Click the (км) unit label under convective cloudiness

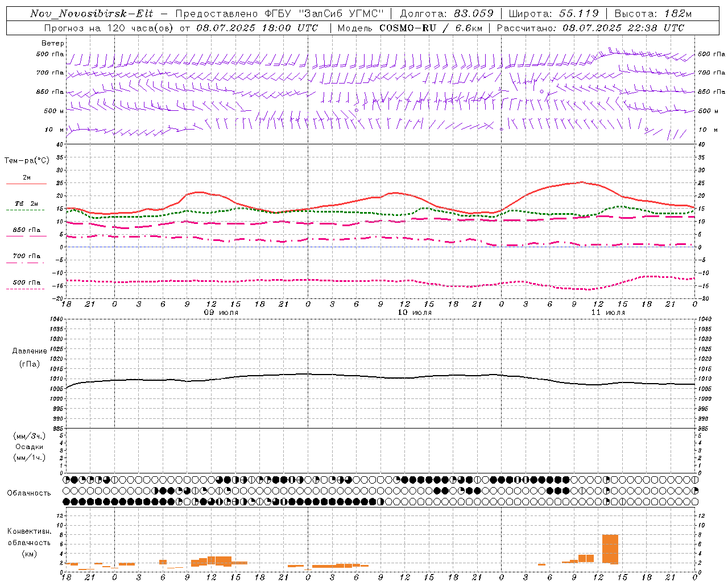click(29, 554)
